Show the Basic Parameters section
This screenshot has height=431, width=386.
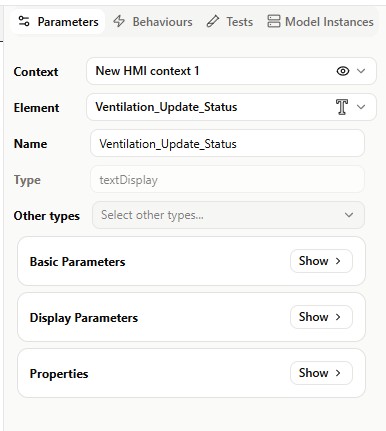pyautogui.click(x=321, y=261)
